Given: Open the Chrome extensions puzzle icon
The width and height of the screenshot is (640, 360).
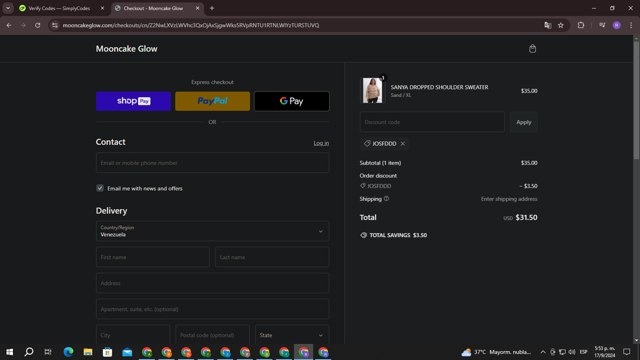Looking at the screenshot, I should coord(581,25).
